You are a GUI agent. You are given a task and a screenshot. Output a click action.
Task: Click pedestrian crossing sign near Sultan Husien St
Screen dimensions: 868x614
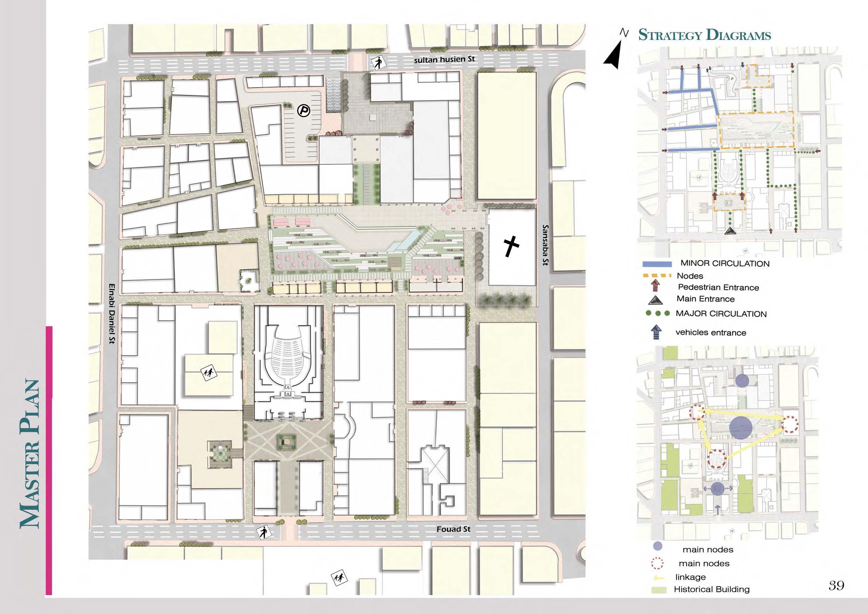click(x=378, y=63)
